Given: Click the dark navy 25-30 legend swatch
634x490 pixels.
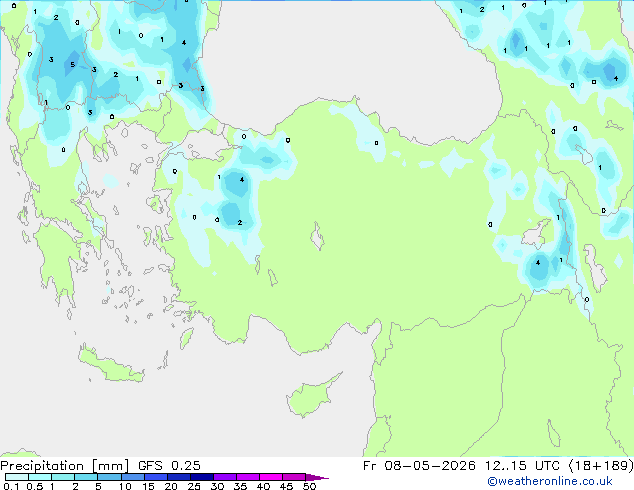Looking at the screenshot, I should tap(202, 477).
